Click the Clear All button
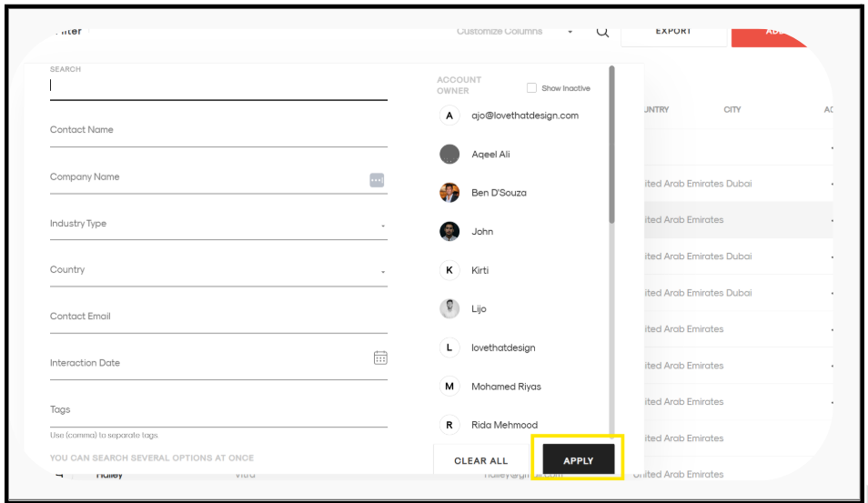 click(481, 461)
